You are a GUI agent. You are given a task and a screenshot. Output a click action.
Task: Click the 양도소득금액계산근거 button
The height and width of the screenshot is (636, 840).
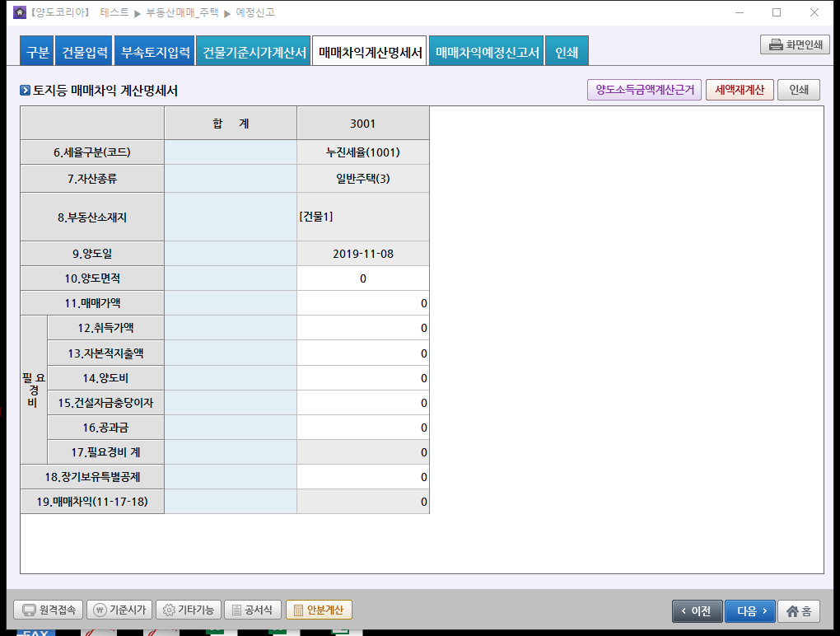pyautogui.click(x=645, y=90)
